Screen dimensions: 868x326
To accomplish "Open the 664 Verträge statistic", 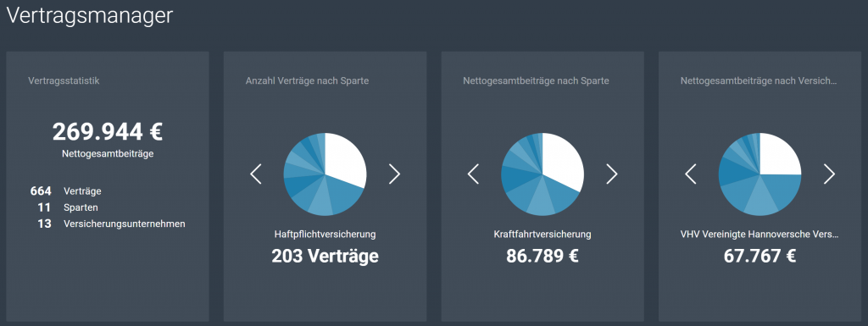I will pos(66,191).
